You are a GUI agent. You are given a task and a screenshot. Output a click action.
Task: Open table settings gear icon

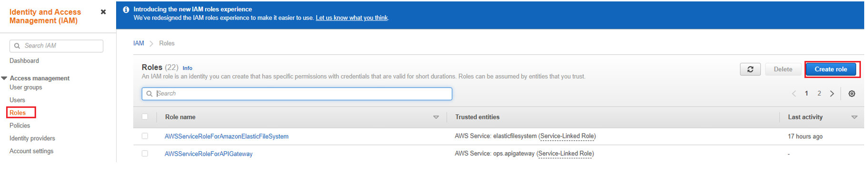click(852, 94)
